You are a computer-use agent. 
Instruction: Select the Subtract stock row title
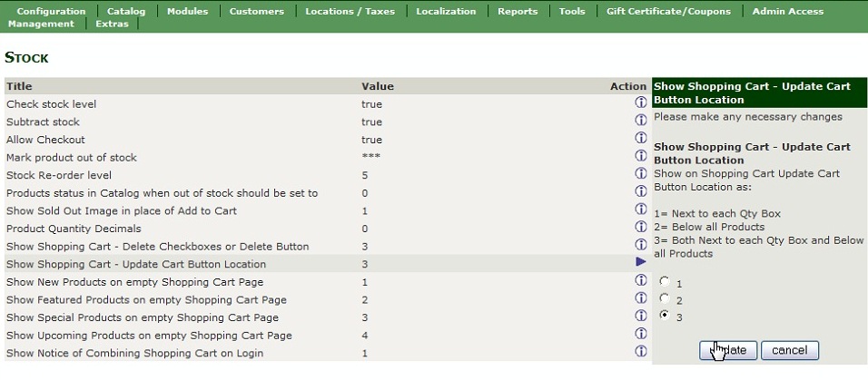coord(43,122)
